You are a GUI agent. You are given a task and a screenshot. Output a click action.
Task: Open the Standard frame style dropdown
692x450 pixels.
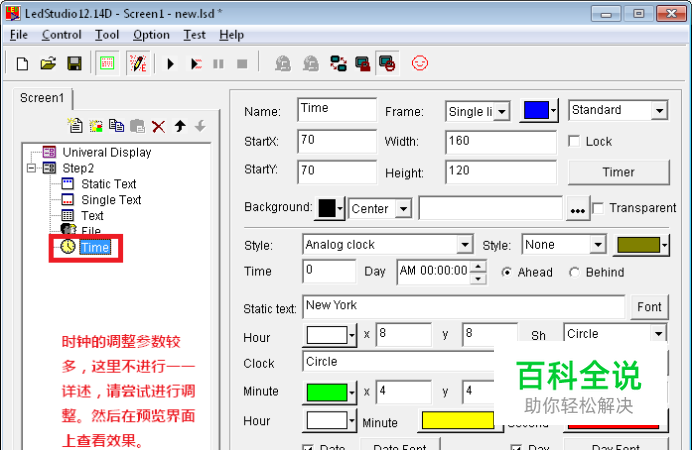pos(659,110)
